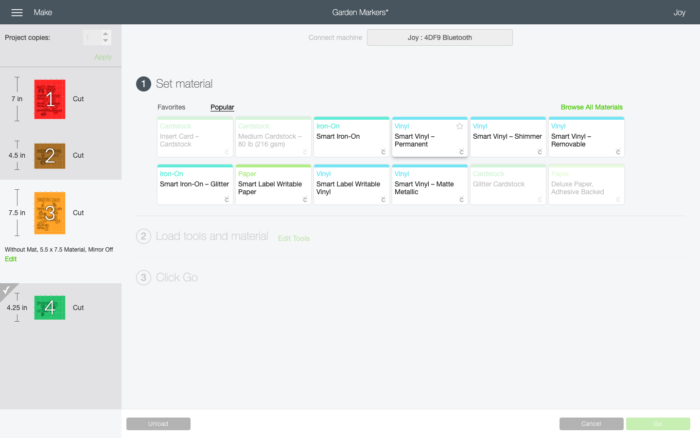This screenshot has height=438, width=700.
Task: Select the red mat 1 thumbnail
Action: coord(50,99)
